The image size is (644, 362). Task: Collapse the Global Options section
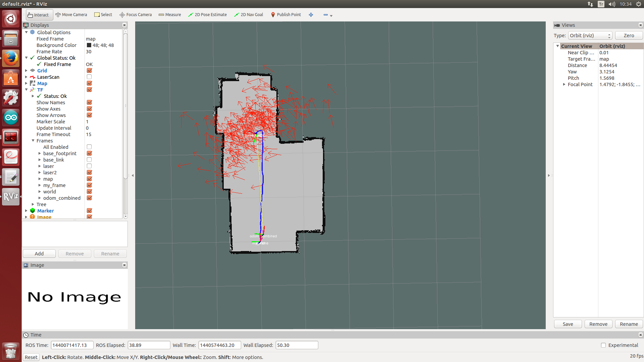tap(26, 32)
